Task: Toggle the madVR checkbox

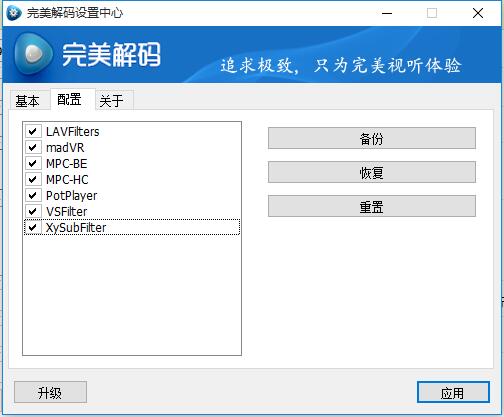Action: tap(33, 147)
